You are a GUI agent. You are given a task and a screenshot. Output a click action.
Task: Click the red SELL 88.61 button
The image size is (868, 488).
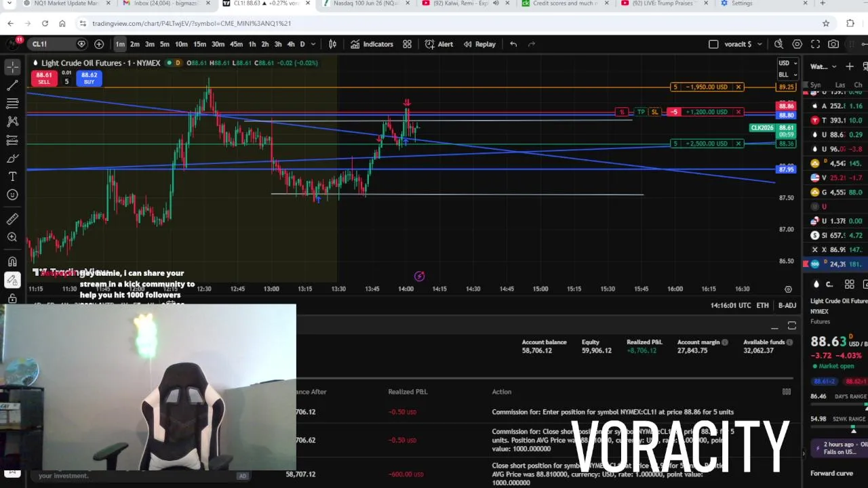[44, 78]
